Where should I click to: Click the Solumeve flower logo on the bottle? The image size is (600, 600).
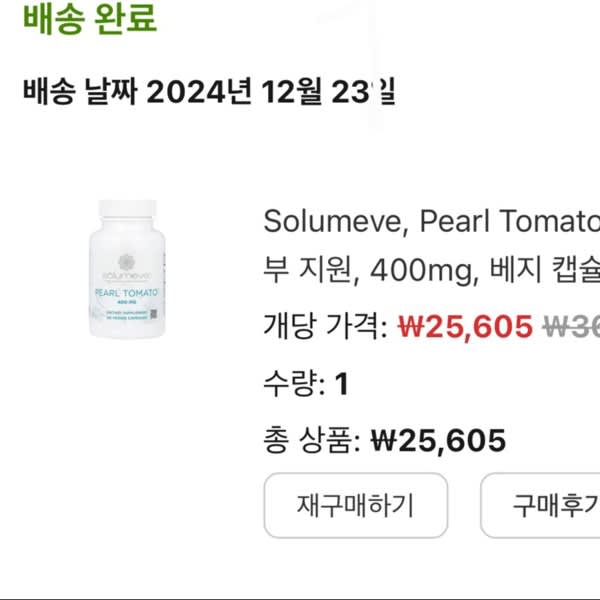[126, 262]
